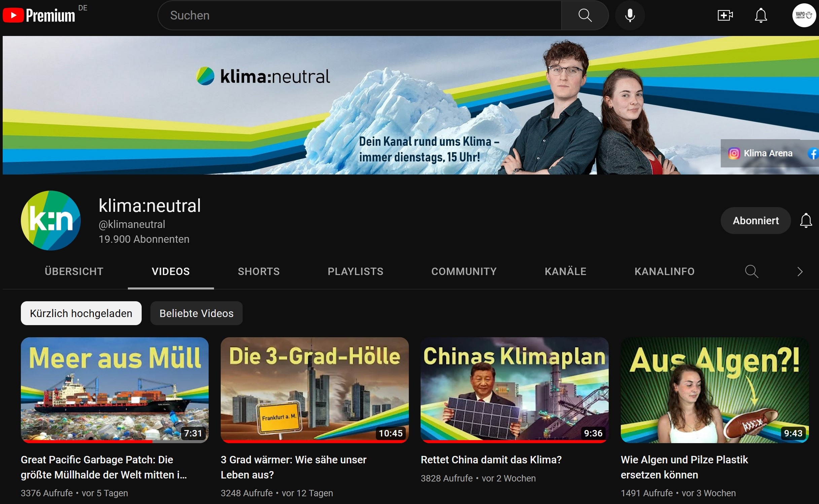Viewport: 819px width, 504px height.
Task: Click the klima:neutral channel name heading
Action: point(150,205)
